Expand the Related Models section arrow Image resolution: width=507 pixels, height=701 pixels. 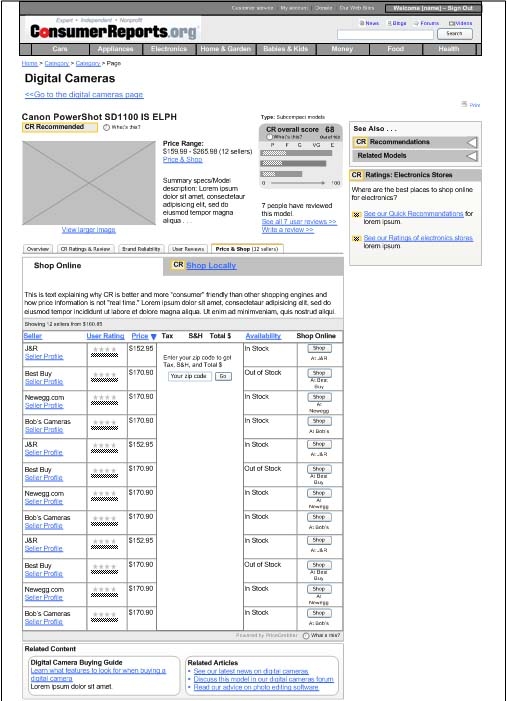[x=472, y=156]
